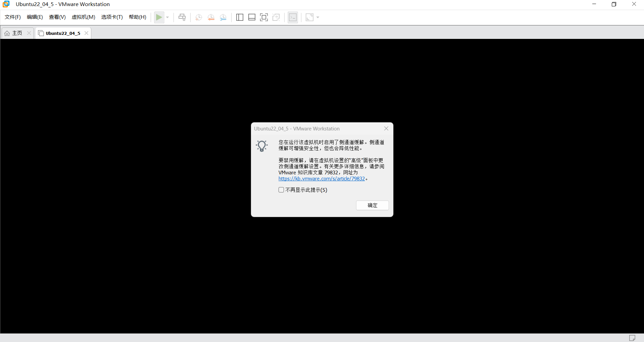Take a snapshot of the VM
This screenshot has width=644, height=342.
198,17
